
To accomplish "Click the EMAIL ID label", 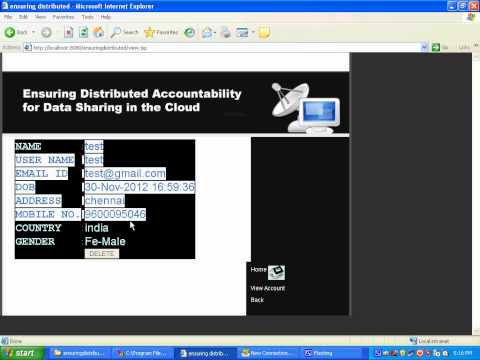I will pyautogui.click(x=41, y=174).
